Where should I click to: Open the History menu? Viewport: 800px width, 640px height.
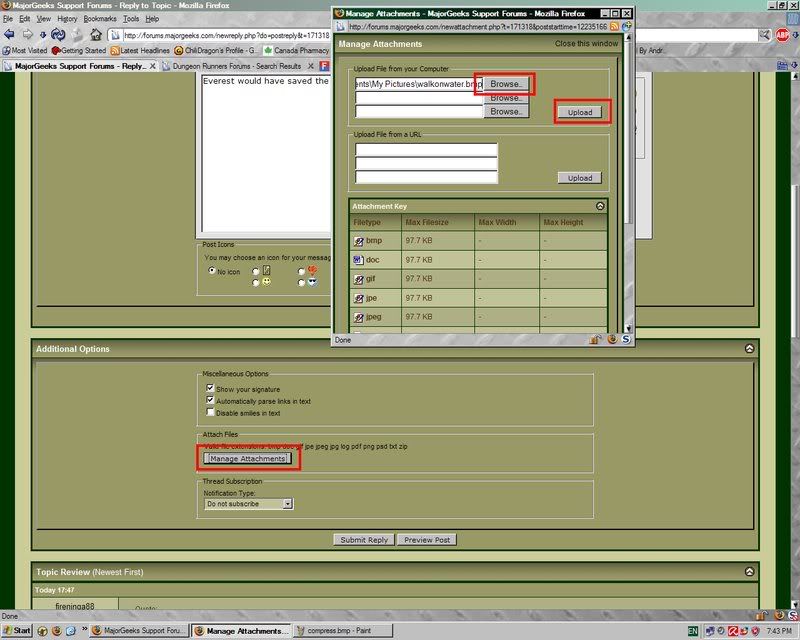pos(67,19)
